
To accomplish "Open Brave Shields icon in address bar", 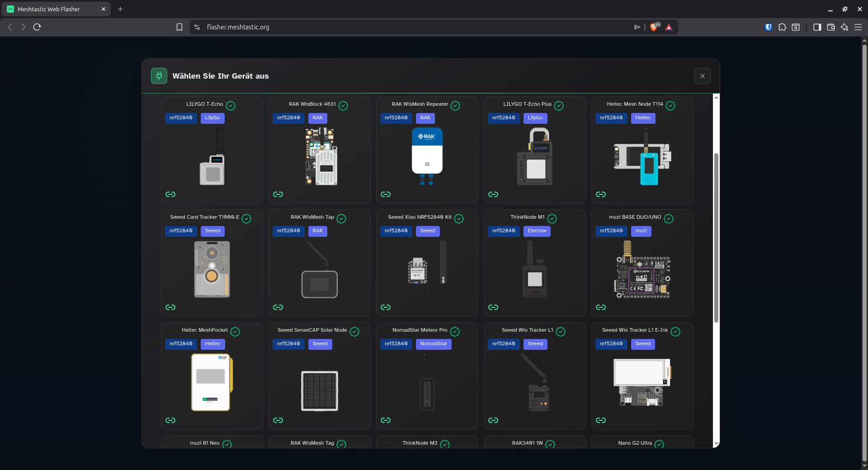I will click(654, 27).
